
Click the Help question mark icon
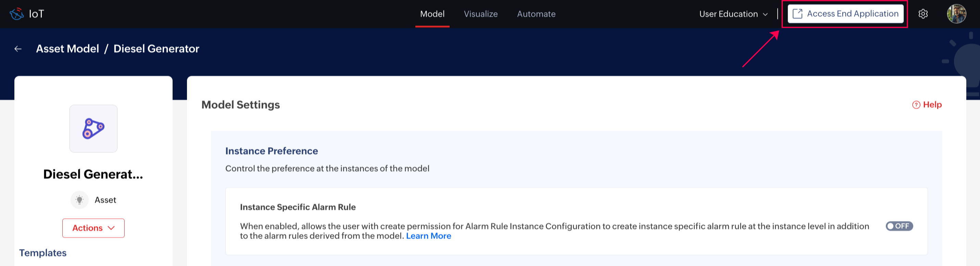pyautogui.click(x=916, y=105)
